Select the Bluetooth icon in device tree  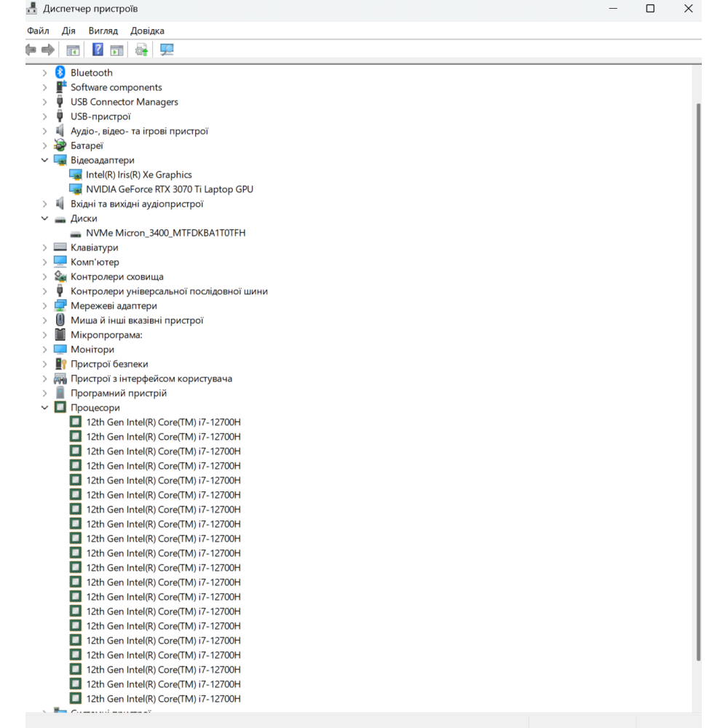(60, 73)
